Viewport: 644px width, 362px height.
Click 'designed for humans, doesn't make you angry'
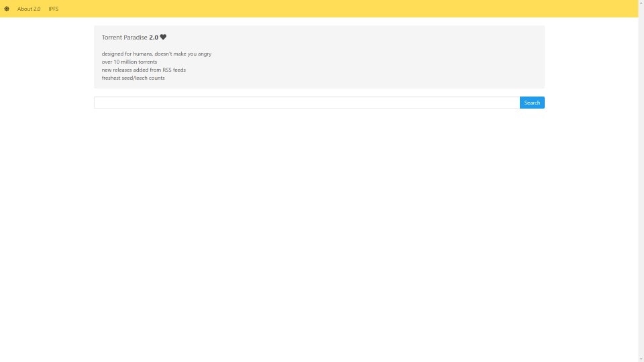coord(156,54)
